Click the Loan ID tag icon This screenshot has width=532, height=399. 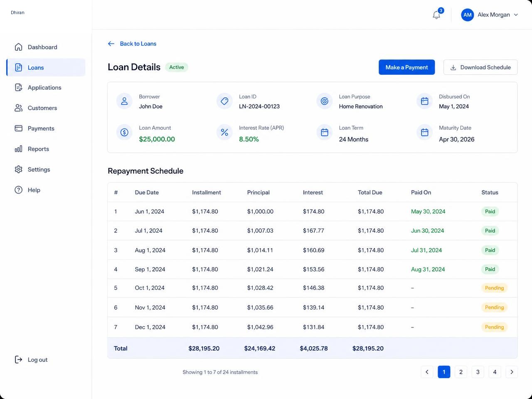tap(224, 101)
